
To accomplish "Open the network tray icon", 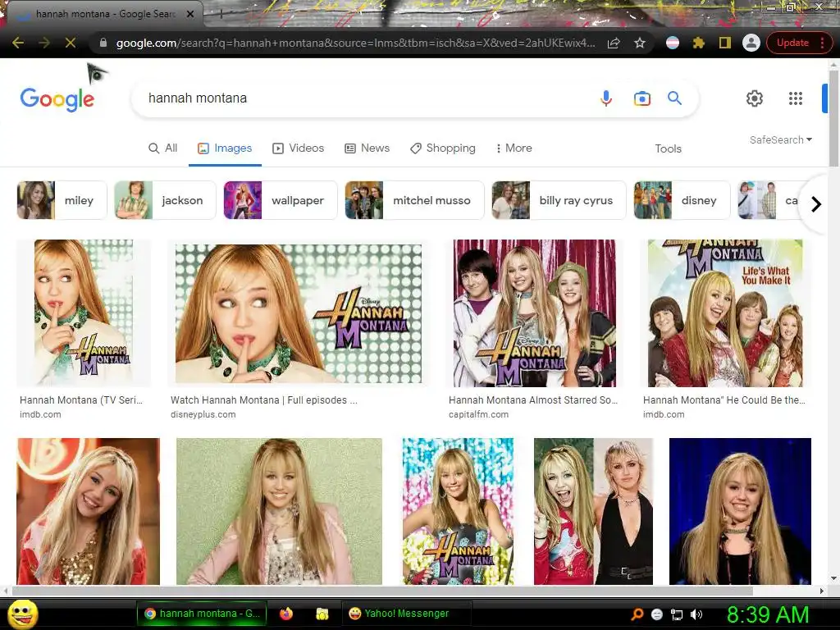I will [x=677, y=614].
